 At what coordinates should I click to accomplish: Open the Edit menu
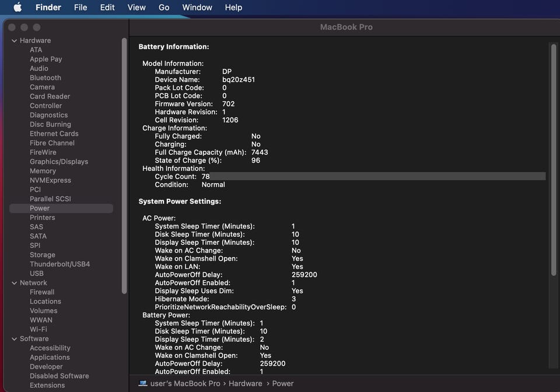pos(107,7)
